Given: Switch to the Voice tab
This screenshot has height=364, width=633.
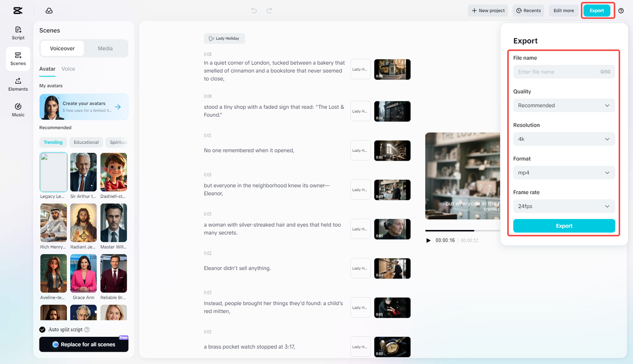Looking at the screenshot, I should point(68,69).
